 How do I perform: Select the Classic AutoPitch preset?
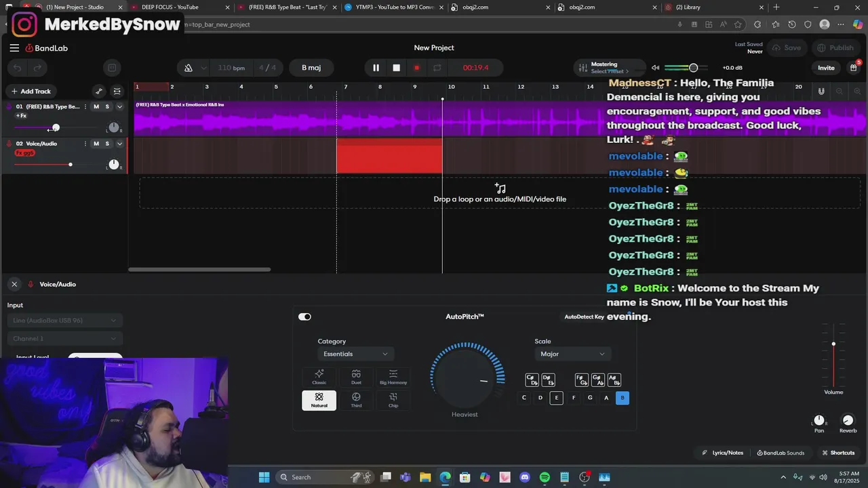point(319,378)
